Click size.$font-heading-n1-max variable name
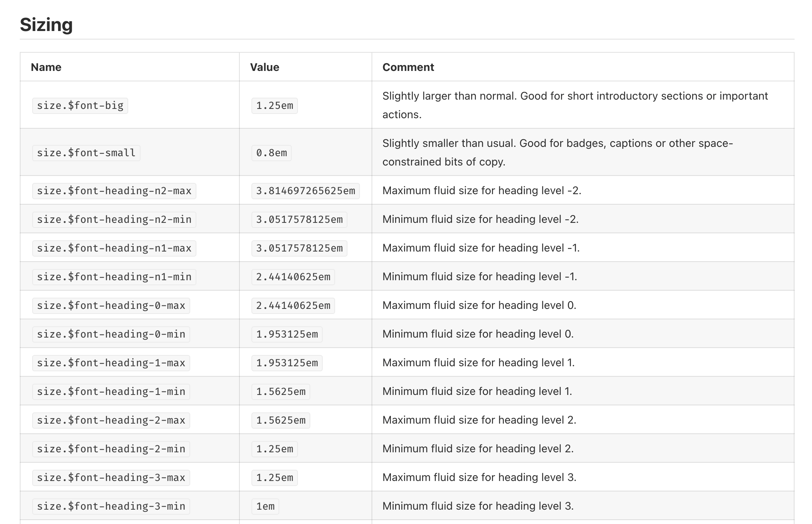Image resolution: width=812 pixels, height=524 pixels. (x=114, y=248)
